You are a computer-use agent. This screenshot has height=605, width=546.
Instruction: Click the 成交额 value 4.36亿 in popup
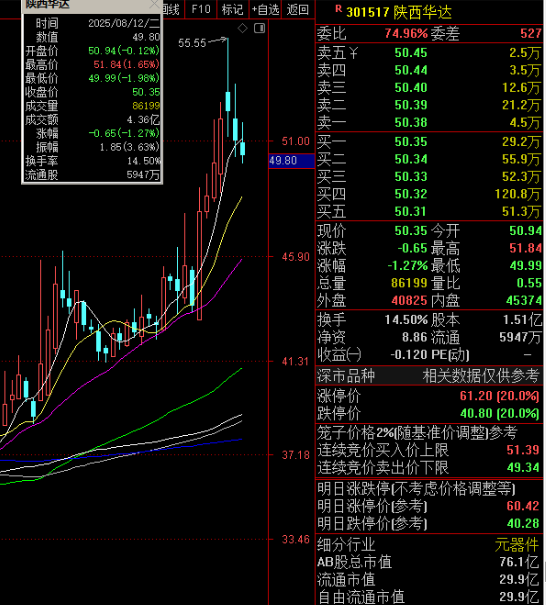click(143, 120)
